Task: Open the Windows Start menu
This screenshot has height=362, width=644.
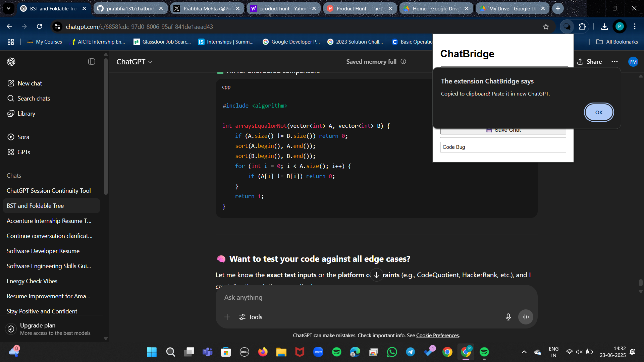Action: (152, 352)
